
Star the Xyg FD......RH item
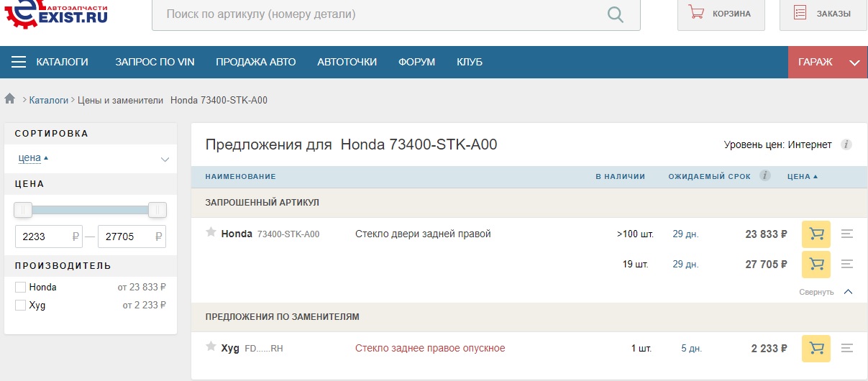coord(211,346)
